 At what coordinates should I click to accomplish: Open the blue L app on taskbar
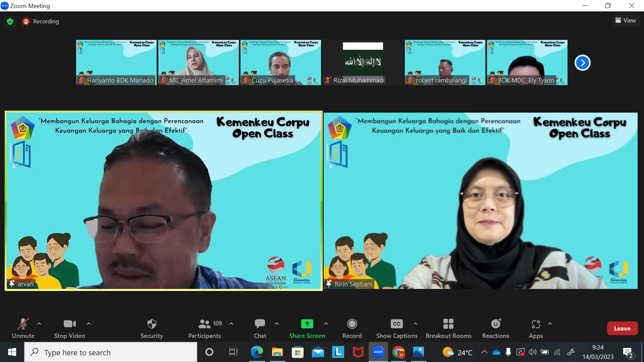(338, 352)
